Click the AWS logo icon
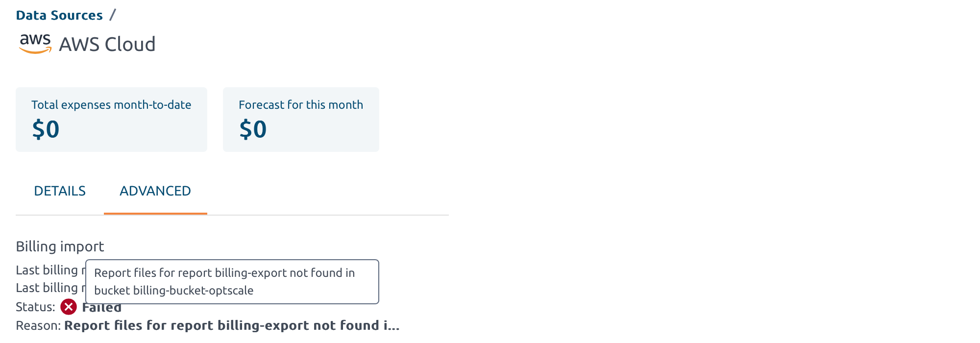The height and width of the screenshot is (343, 980). [x=35, y=44]
